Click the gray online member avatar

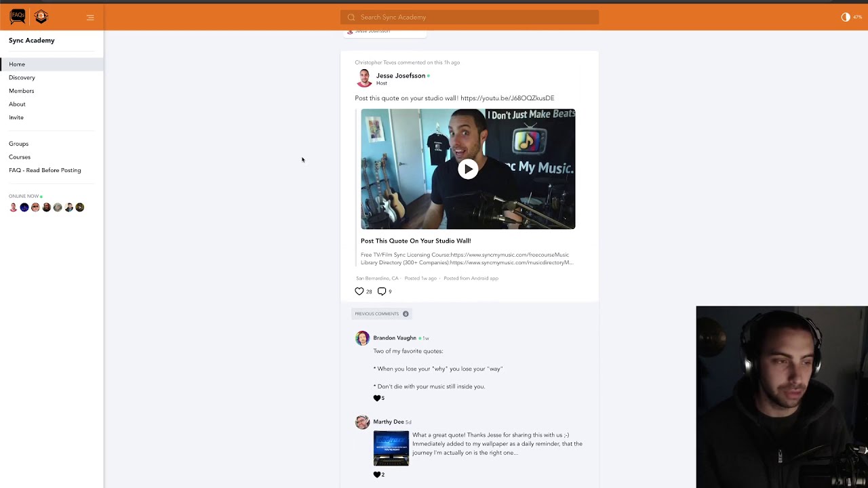[x=58, y=207]
